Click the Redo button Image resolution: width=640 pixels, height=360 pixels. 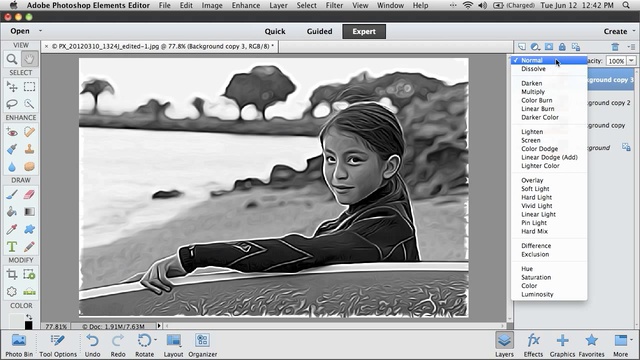(118, 345)
